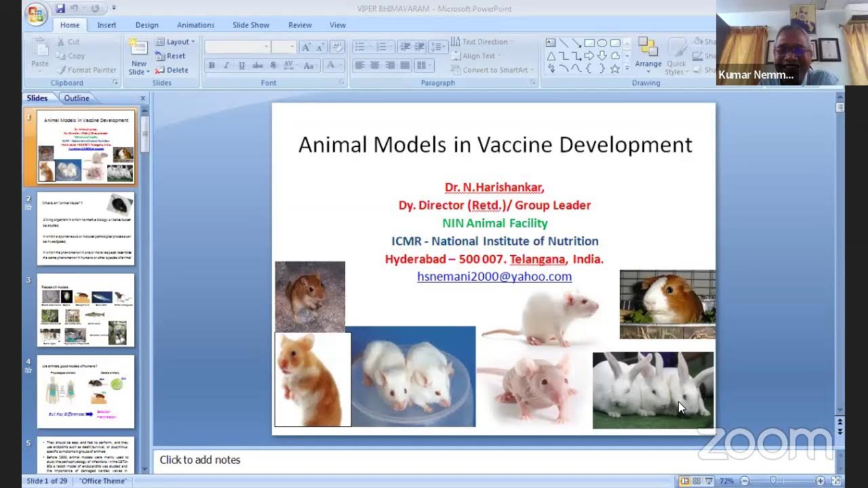Image resolution: width=868 pixels, height=488 pixels.
Task: Select the Italic formatting icon
Action: point(226,65)
